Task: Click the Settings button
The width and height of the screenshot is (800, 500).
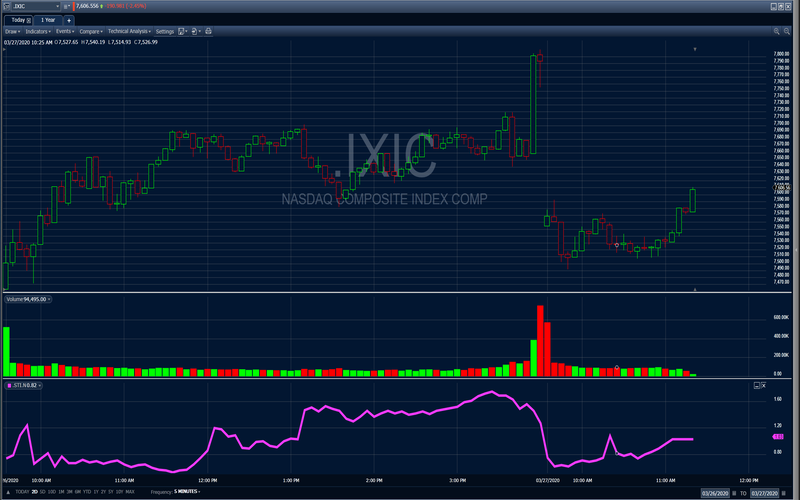Action: pyautogui.click(x=164, y=31)
